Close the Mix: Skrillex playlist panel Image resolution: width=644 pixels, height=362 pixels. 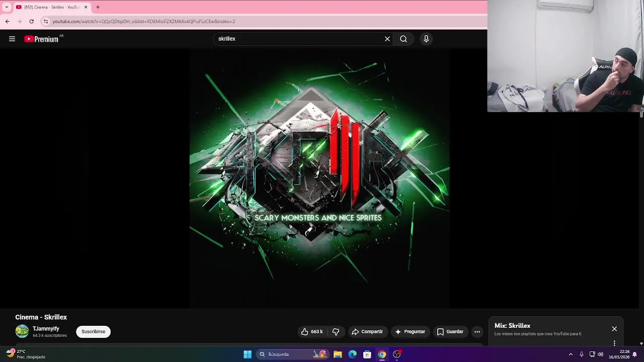tap(614, 329)
